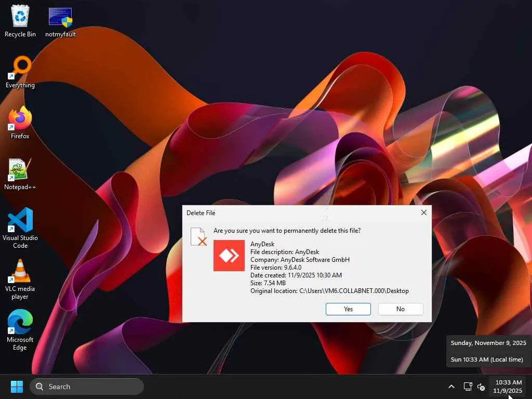Cancel deletion with the No button
This screenshot has height=399, width=532.
(x=401, y=309)
